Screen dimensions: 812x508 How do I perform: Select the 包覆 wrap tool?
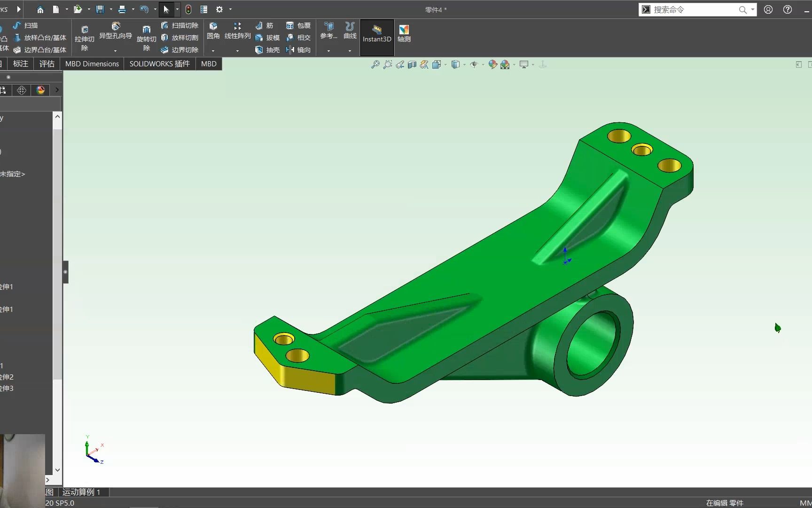coord(298,25)
